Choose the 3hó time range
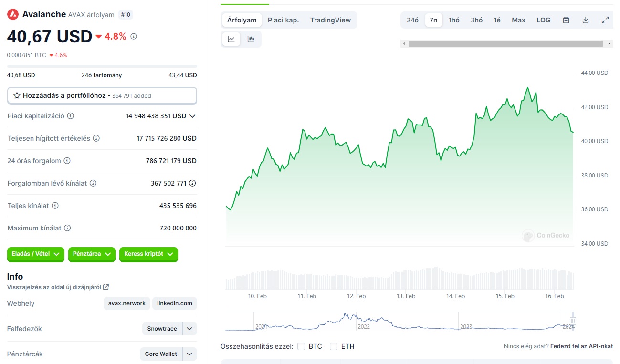 477,20
